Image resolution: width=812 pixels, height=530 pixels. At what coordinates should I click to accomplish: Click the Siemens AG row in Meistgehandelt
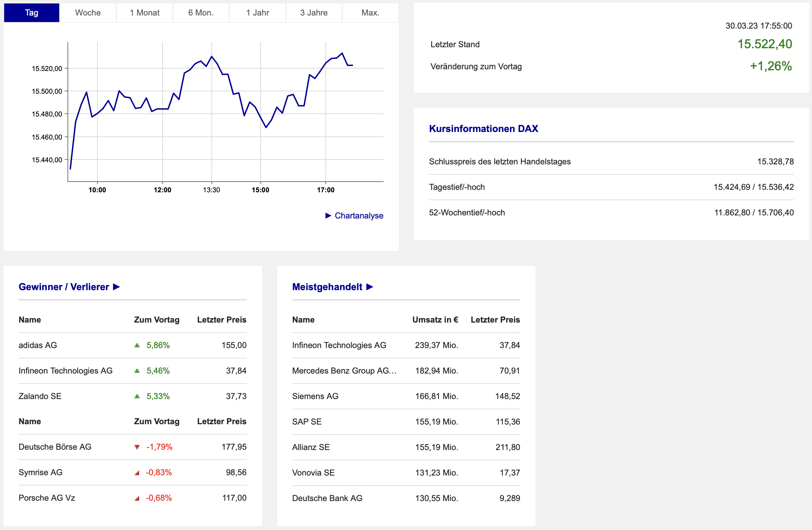tap(406, 396)
